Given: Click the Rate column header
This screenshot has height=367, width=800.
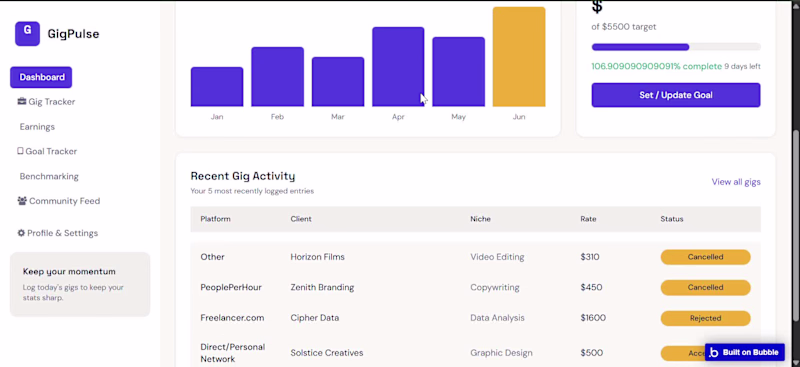Looking at the screenshot, I should pos(588,219).
